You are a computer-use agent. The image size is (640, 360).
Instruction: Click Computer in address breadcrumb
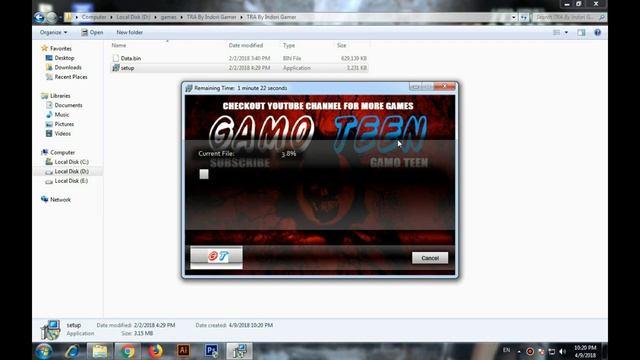tap(94, 17)
